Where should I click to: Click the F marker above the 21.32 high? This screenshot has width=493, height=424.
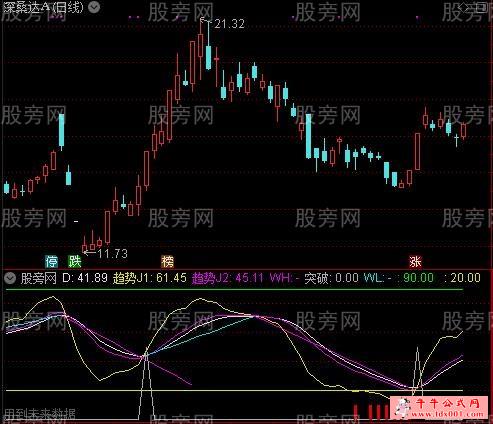click(202, 20)
